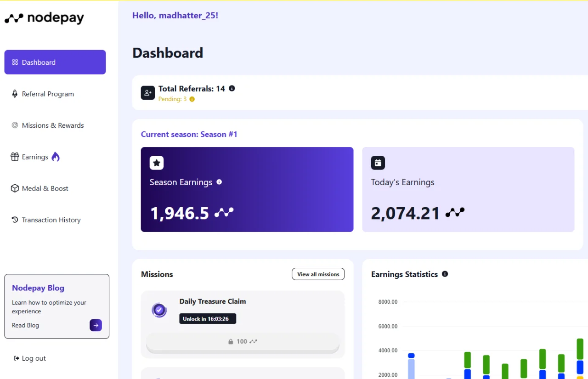The width and height of the screenshot is (588, 379).
Task: Click the star icon on Season Earnings card
Action: pyautogui.click(x=157, y=163)
